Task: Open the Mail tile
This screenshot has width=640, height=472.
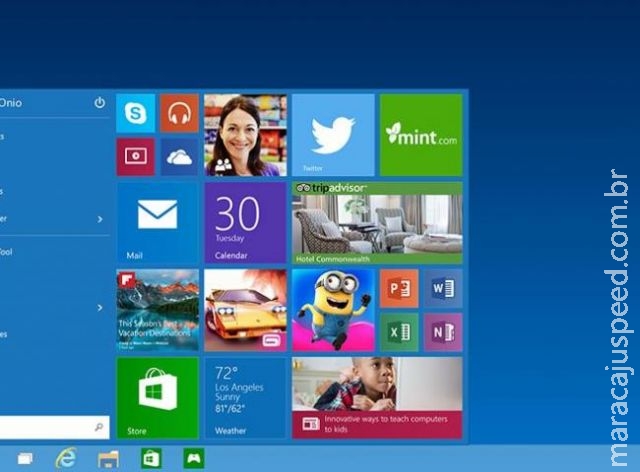Action: tap(158, 223)
